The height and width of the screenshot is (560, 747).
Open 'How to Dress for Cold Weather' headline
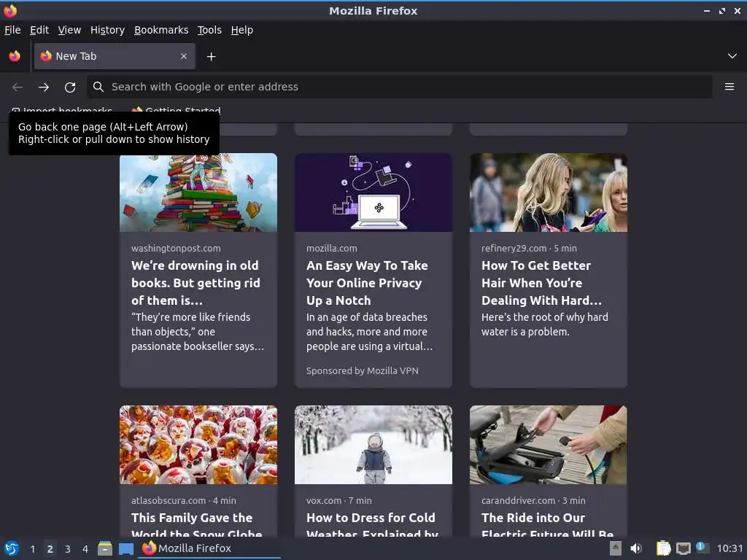coord(372,524)
